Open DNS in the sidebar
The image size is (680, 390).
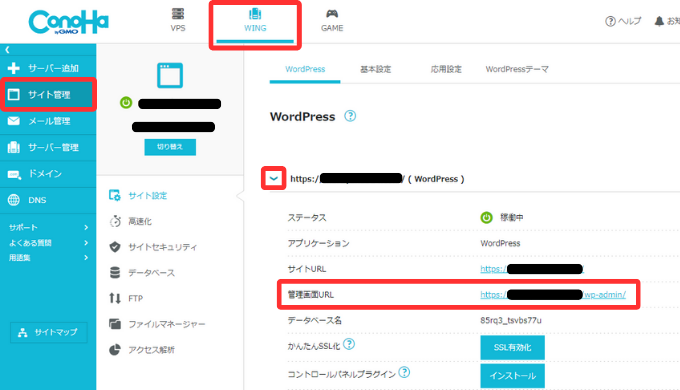(x=48, y=200)
